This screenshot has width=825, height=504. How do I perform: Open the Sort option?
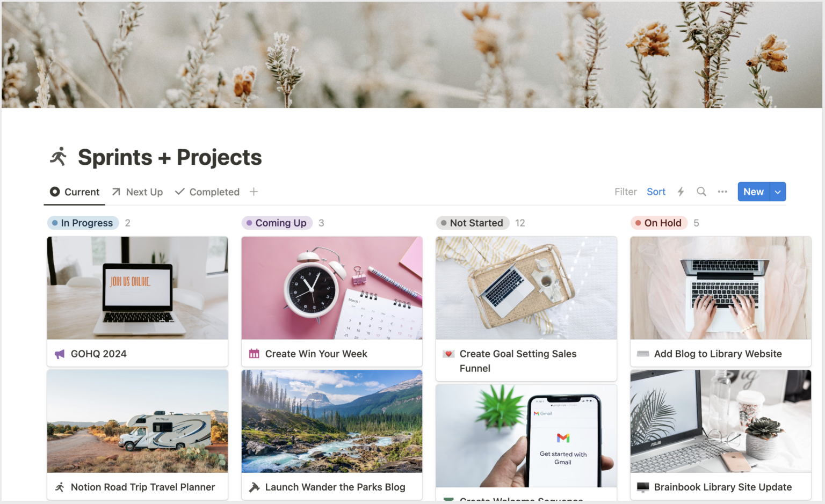656,192
